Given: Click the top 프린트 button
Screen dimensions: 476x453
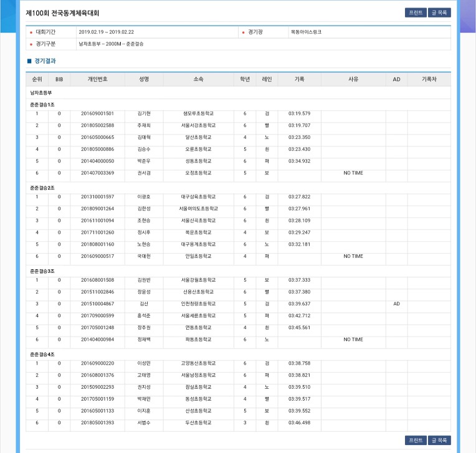Looking at the screenshot, I should [x=416, y=12].
